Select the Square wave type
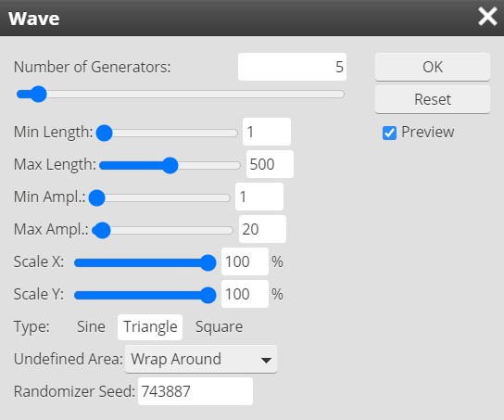Screen dimensions: 504x420 click(x=219, y=326)
